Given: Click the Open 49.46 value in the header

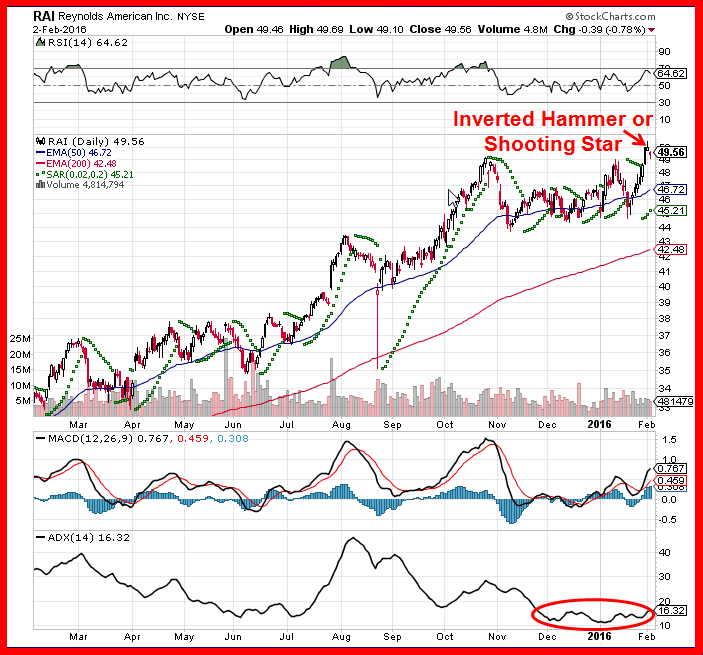Looking at the screenshot, I should [x=254, y=30].
